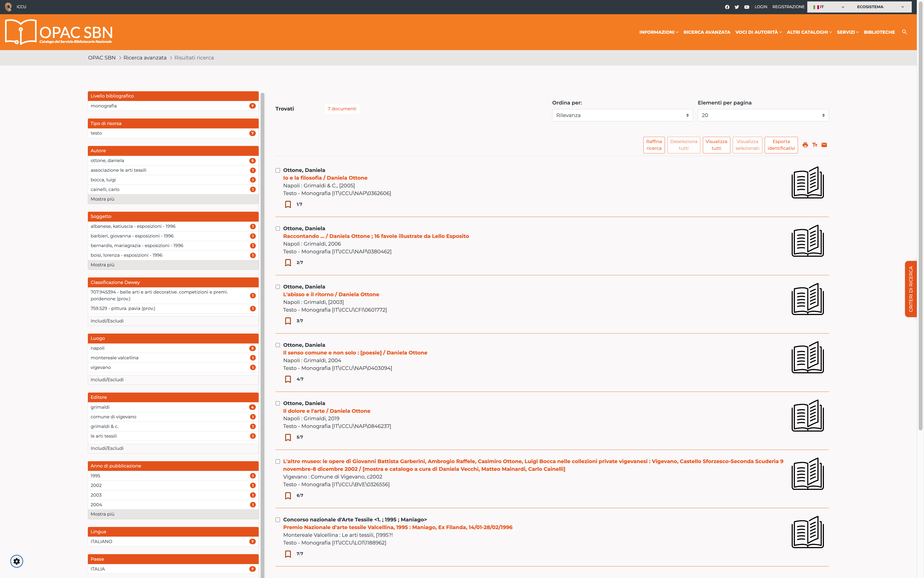The height and width of the screenshot is (578, 924).
Task: Click book thumbnail for Premio Nazionale d'arte tessile
Action: pyautogui.click(x=808, y=532)
